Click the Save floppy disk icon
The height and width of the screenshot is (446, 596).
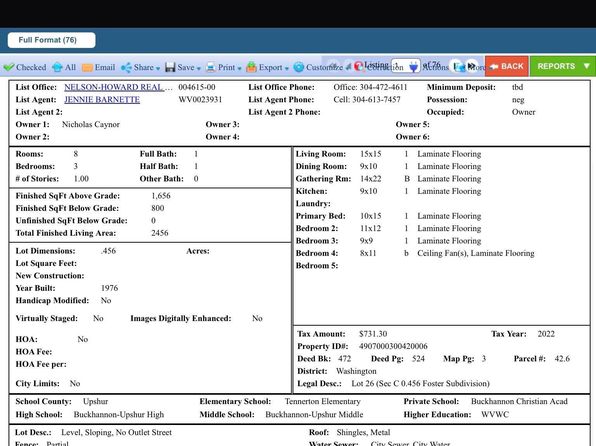click(x=170, y=68)
